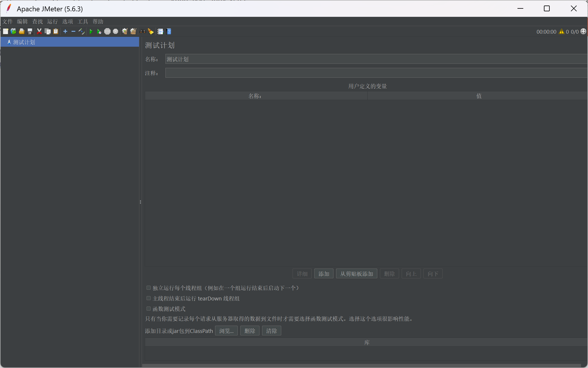Click the 0/0 active threads counter

click(575, 32)
